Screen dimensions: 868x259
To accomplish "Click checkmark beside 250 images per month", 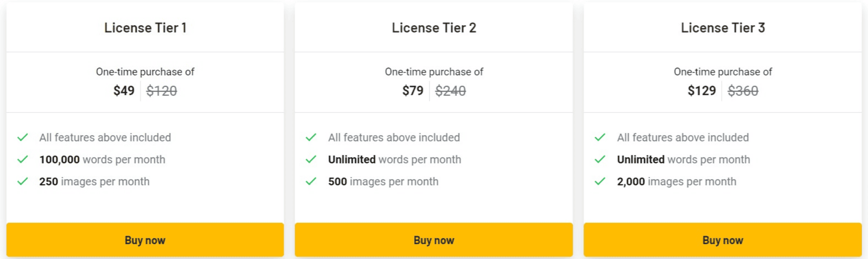I will tap(22, 182).
